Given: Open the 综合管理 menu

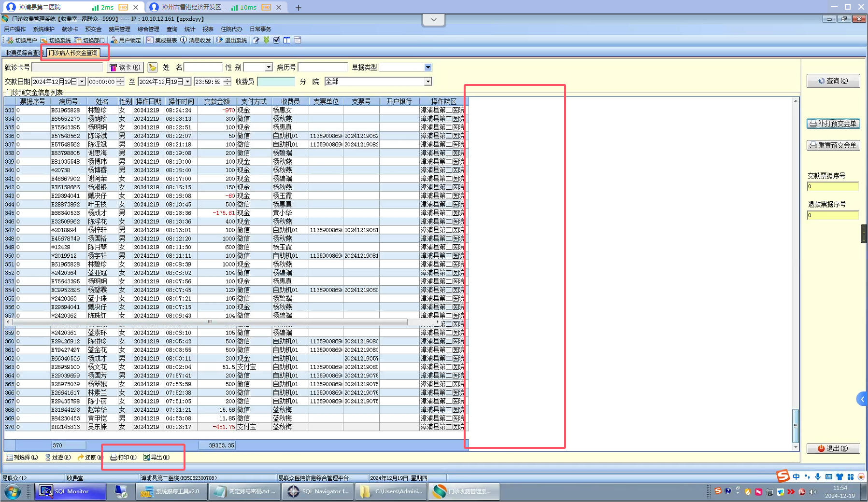Looking at the screenshot, I should (148, 29).
